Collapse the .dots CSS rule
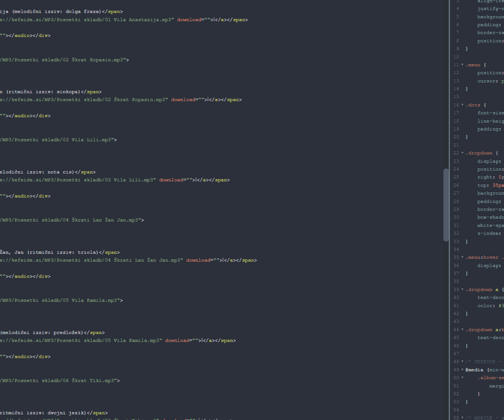This screenshot has height=420, width=504. tap(462, 105)
